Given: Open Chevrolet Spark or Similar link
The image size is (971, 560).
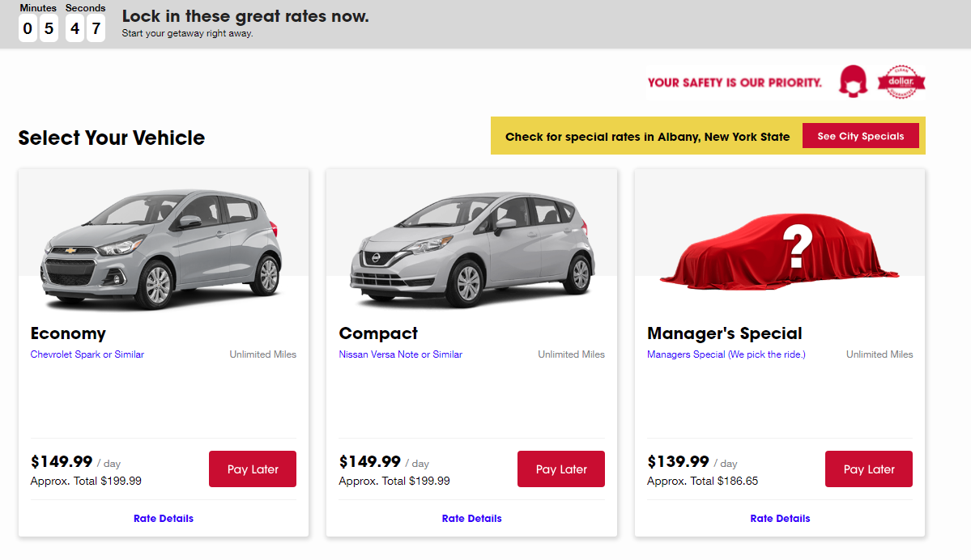Looking at the screenshot, I should [x=87, y=354].
